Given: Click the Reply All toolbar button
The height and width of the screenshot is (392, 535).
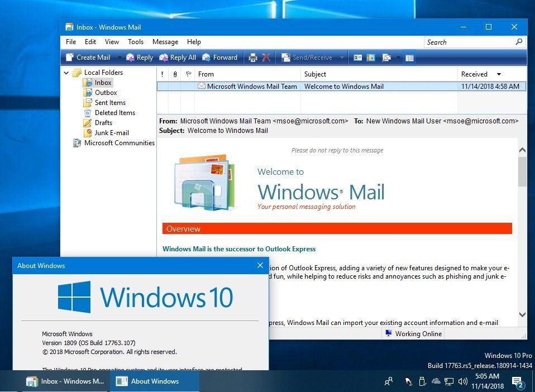Looking at the screenshot, I should tap(177, 58).
